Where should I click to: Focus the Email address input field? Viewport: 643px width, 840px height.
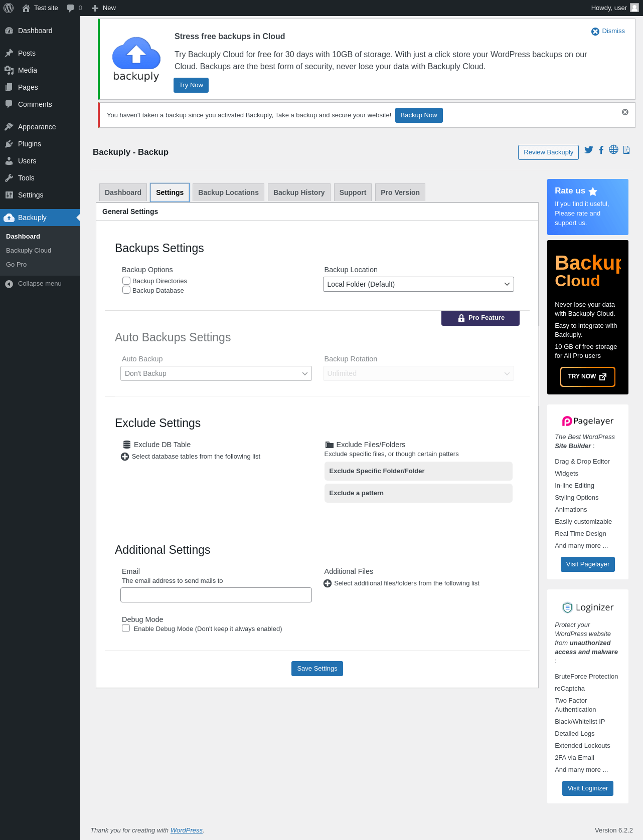pos(216,595)
